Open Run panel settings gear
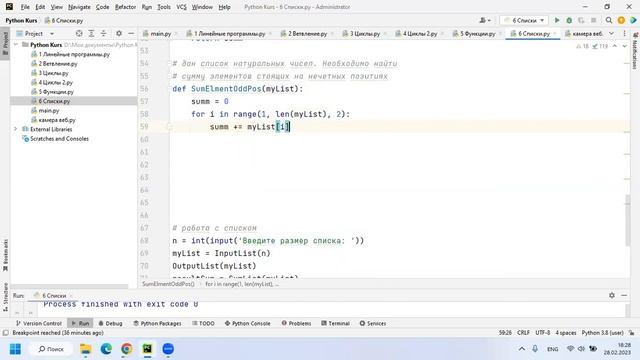The width and height of the screenshot is (640, 360). click(611, 295)
